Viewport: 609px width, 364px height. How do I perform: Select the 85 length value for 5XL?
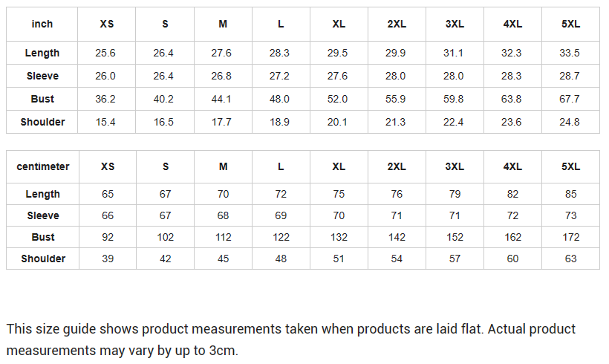570,194
